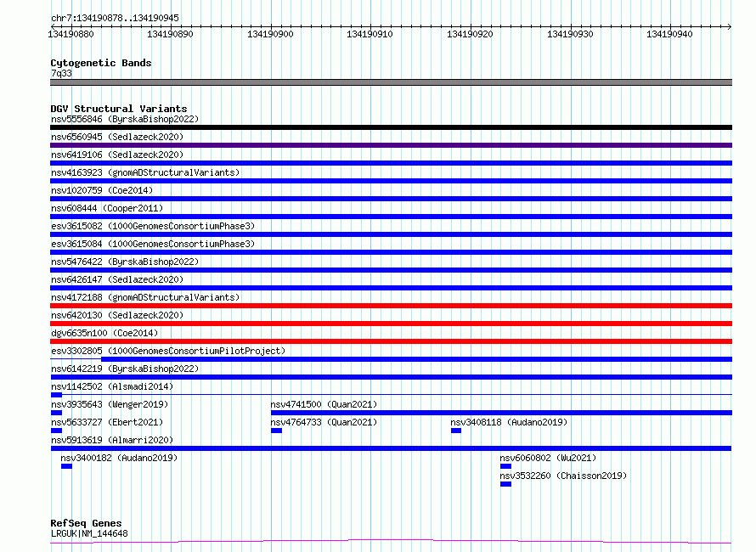Click the 134190910 ruler position marker
The height and width of the screenshot is (552, 756).
point(370,34)
